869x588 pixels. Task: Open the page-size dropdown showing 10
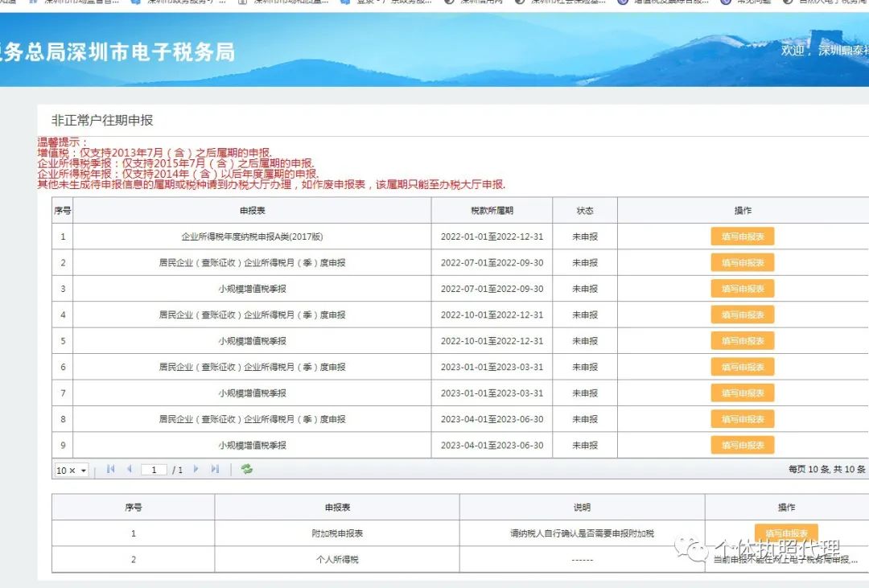pyautogui.click(x=70, y=470)
